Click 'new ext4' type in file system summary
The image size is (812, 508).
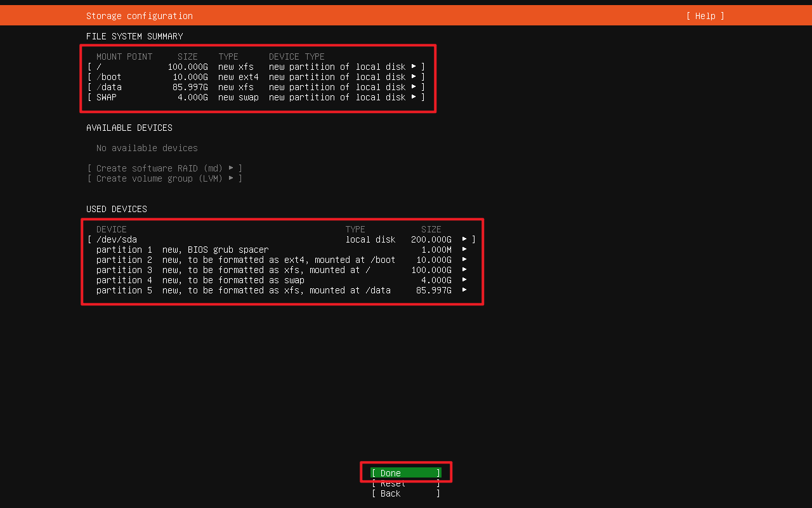click(x=239, y=77)
